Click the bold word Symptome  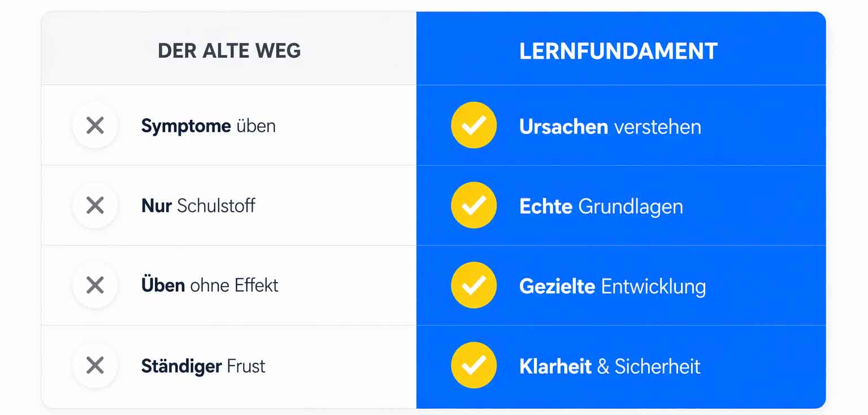coord(186,126)
